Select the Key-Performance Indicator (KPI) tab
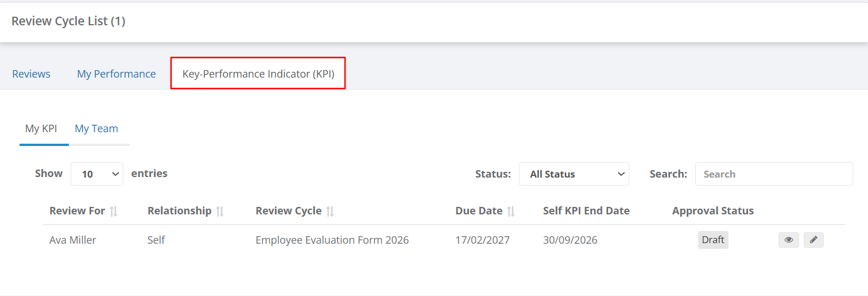This screenshot has width=868, height=296. (258, 74)
